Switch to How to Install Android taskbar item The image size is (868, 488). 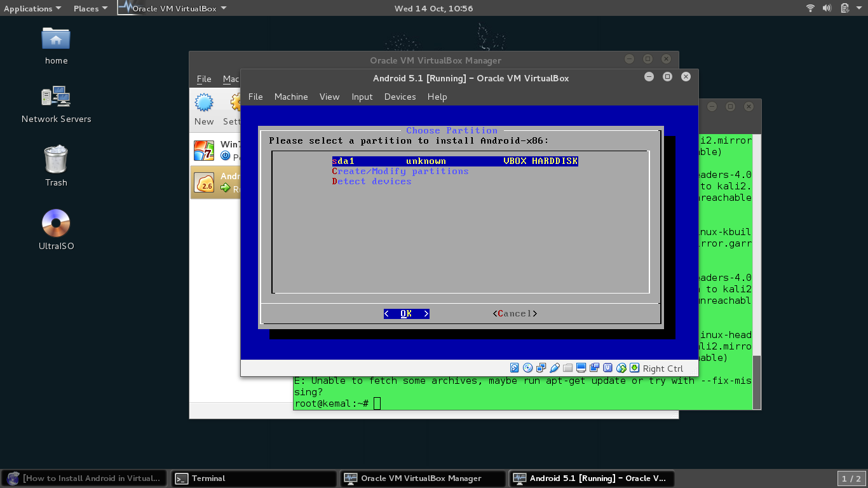pyautogui.click(x=85, y=478)
